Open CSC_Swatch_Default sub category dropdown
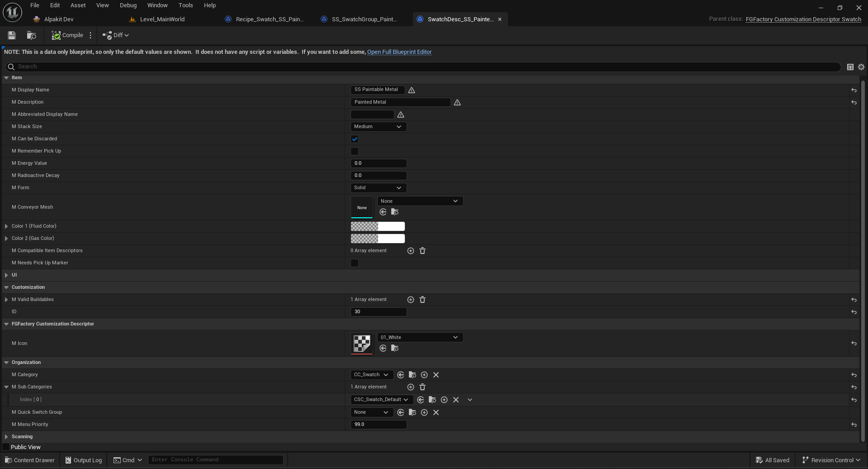 [x=382, y=400]
